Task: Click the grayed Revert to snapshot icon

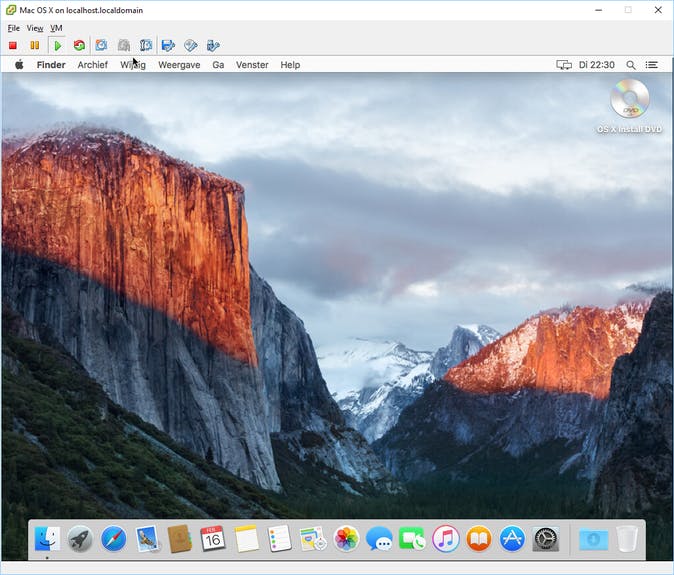Action: [124, 45]
